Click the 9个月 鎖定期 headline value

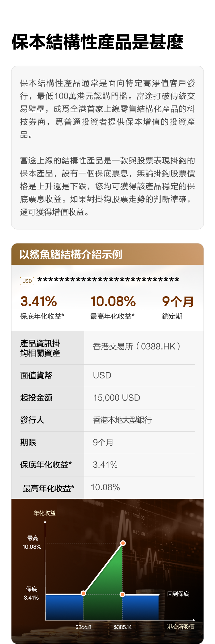(x=178, y=301)
